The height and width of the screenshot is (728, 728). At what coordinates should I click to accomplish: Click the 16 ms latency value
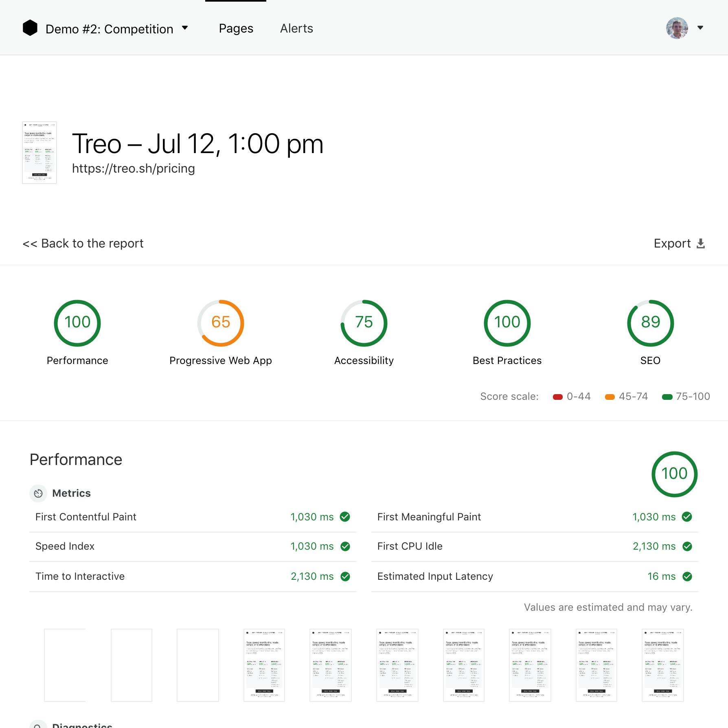tap(662, 577)
